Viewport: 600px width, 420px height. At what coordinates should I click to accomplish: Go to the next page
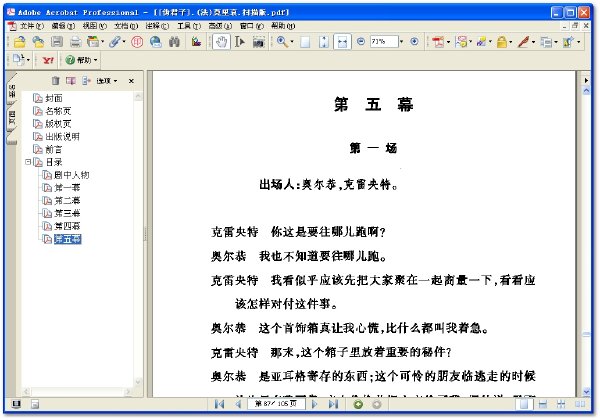[x=315, y=404]
